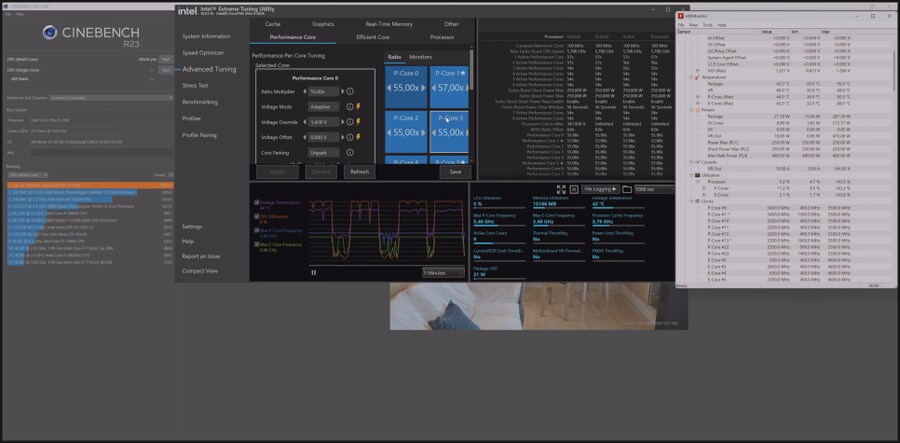Click the expand monitor panel icon

click(561, 188)
